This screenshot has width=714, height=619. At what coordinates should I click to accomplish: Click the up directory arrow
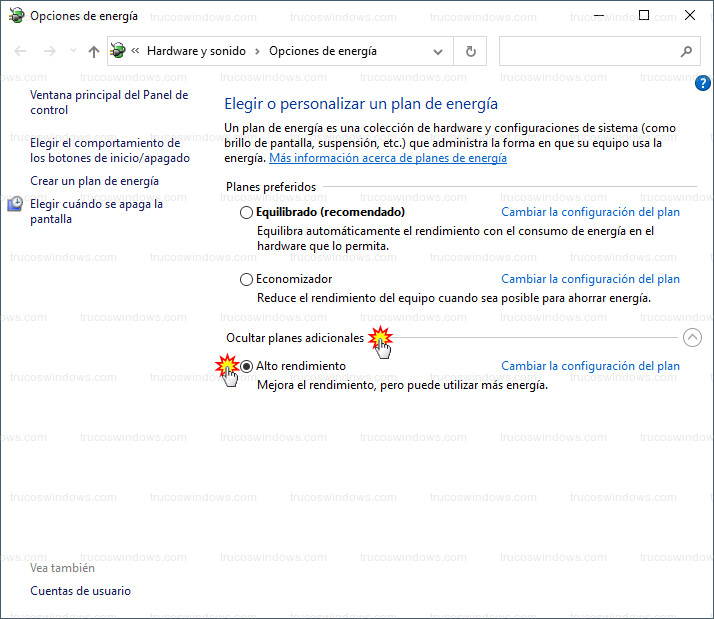coord(94,51)
